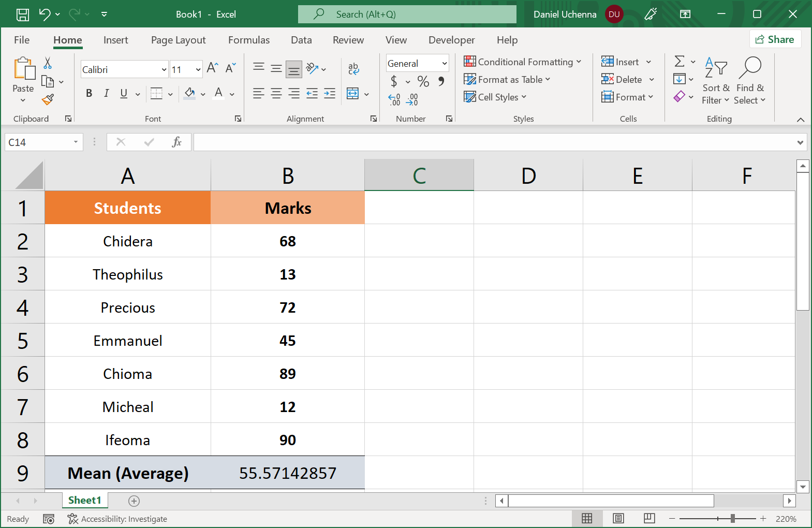
Task: Click the Wrap Text icon
Action: [353, 68]
